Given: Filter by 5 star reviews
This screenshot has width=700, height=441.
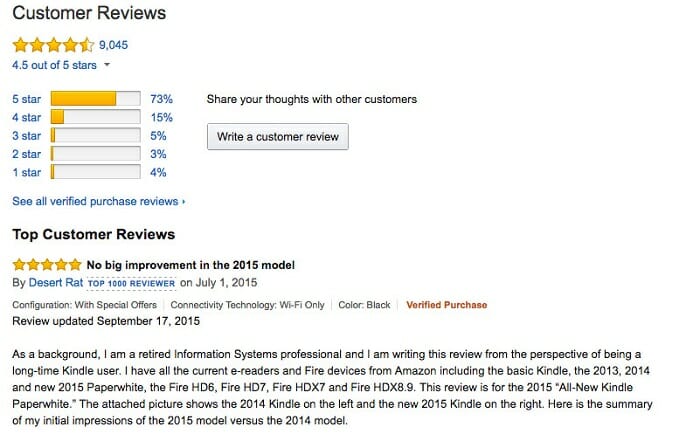Looking at the screenshot, I should point(26,99).
